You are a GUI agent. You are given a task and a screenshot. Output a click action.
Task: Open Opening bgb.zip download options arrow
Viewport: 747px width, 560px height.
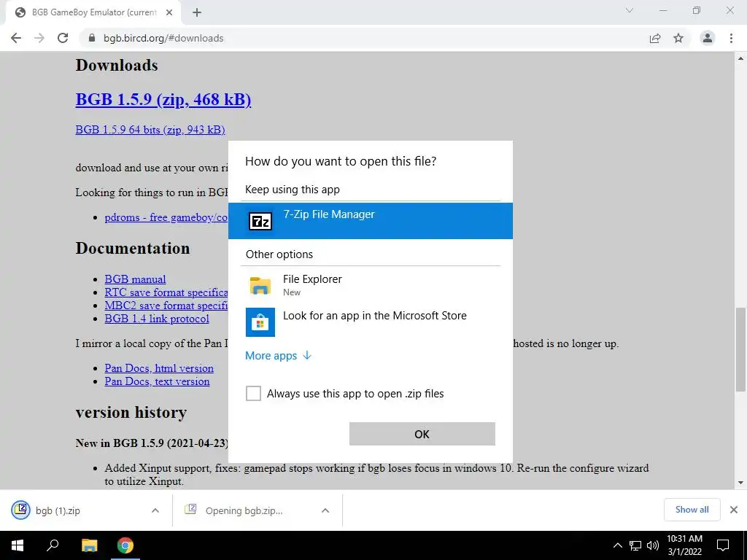click(x=325, y=510)
